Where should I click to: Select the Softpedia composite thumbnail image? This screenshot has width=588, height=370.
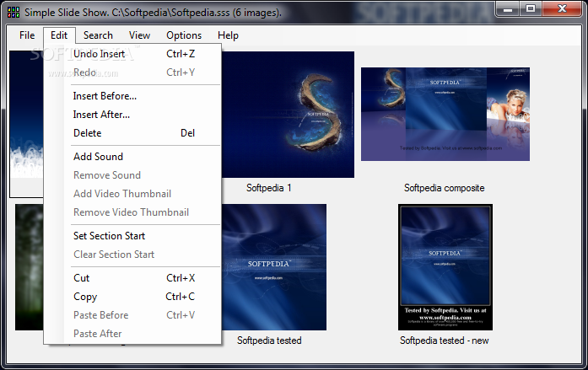click(x=445, y=115)
